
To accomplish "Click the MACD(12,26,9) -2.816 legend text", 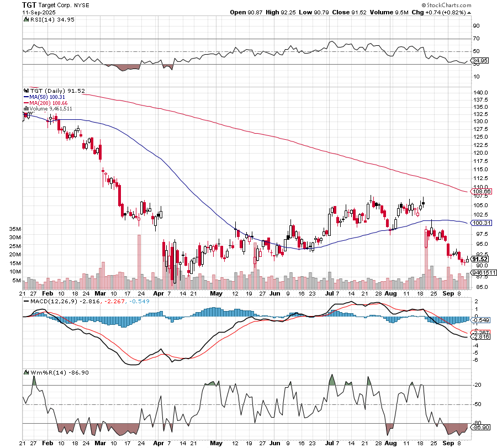I will (65, 301).
